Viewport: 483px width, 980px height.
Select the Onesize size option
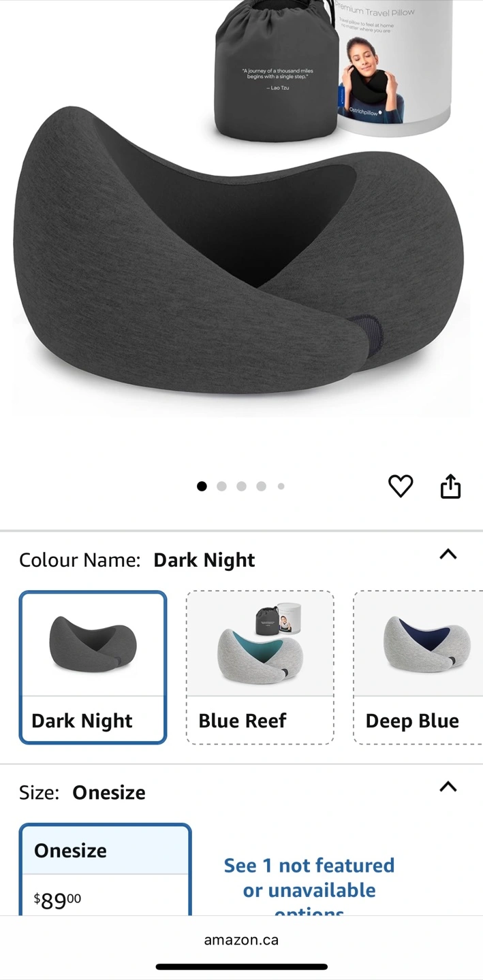(x=105, y=870)
